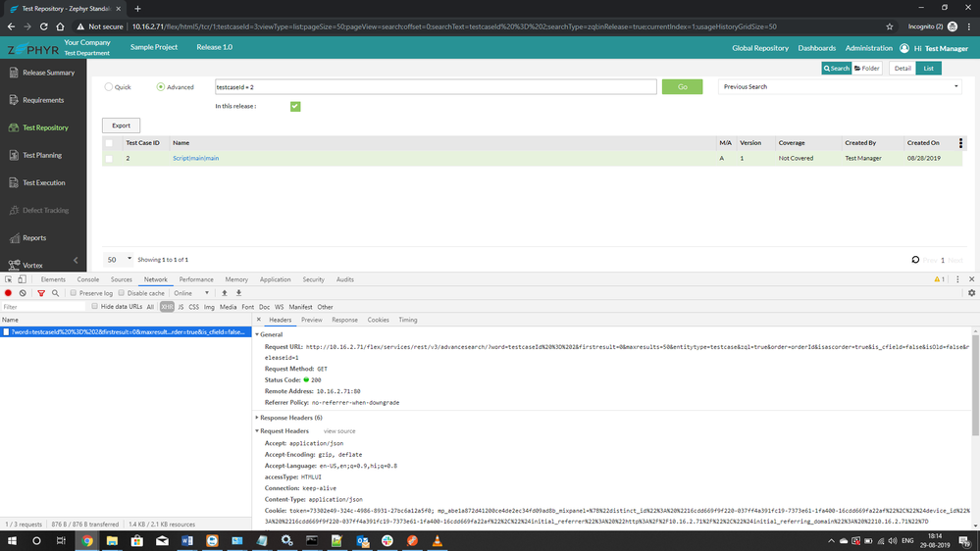This screenshot has height=551, width=980.
Task: Click the Test Planning sidebar icon
Action: (x=14, y=155)
